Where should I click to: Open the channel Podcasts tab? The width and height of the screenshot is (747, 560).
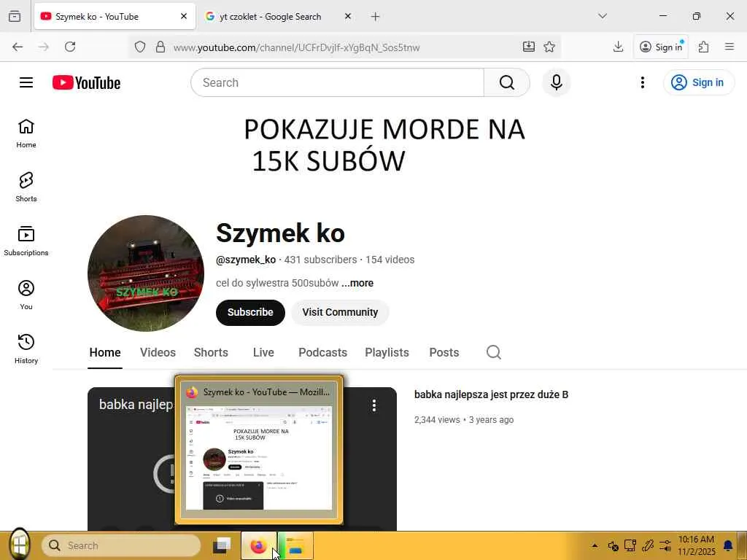[x=322, y=352]
